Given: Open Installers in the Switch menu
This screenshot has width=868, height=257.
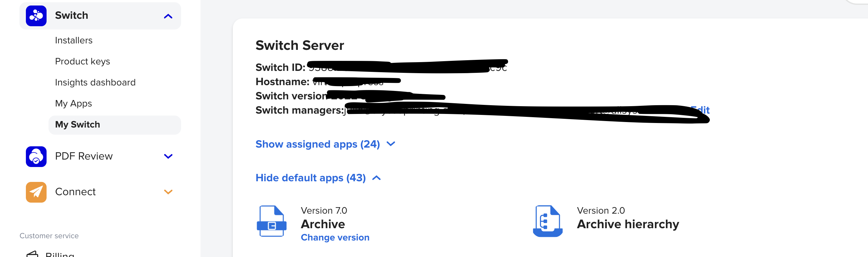Looking at the screenshot, I should pyautogui.click(x=74, y=40).
